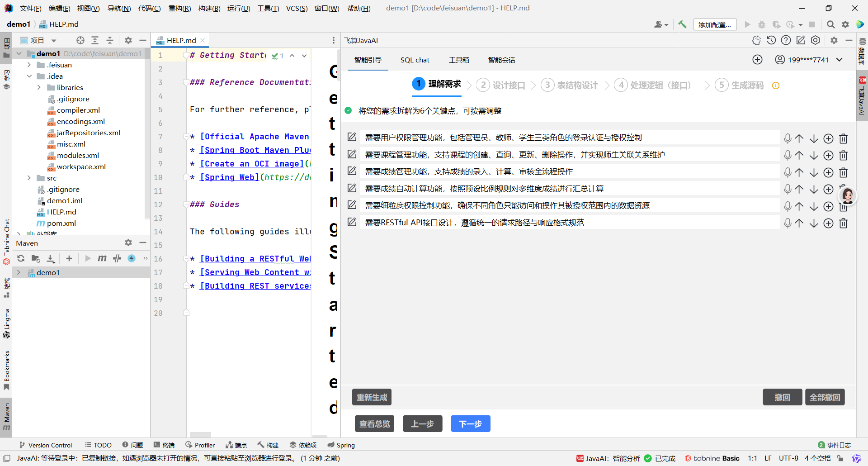Collapse the .idea folder
The height and width of the screenshot is (466, 868).
(29, 76)
